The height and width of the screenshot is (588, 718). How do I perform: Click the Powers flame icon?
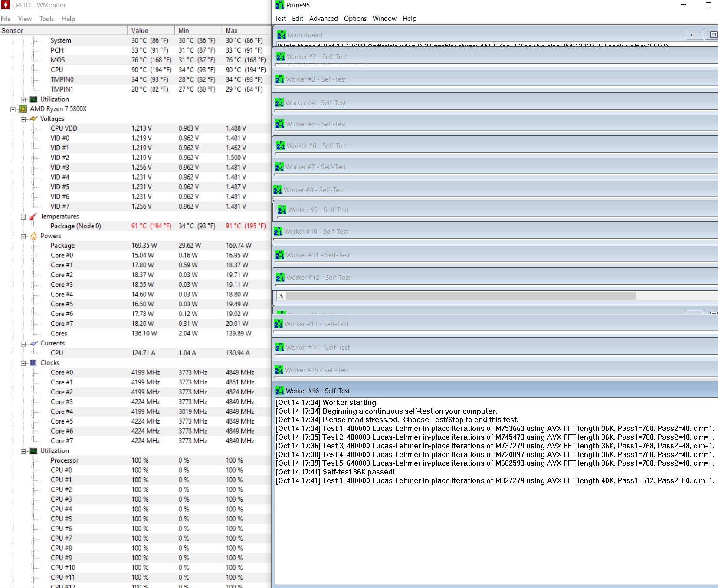pos(33,236)
